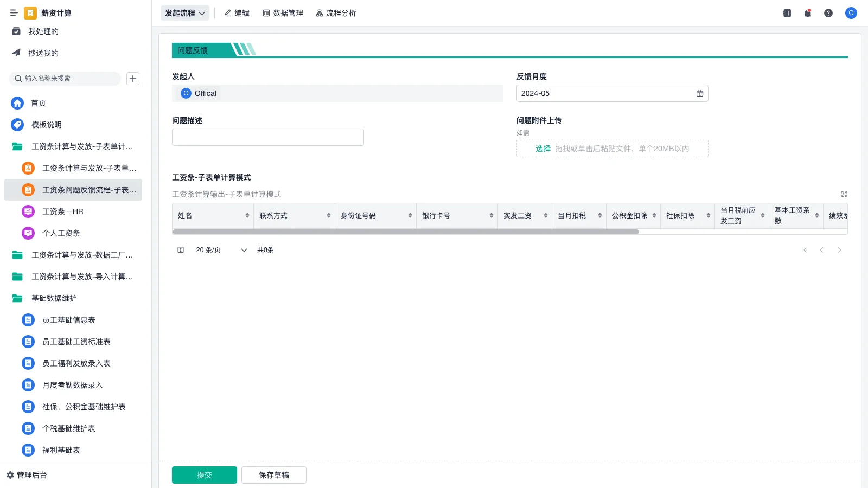
Task: Open the contacts book icon in header
Action: point(787,13)
